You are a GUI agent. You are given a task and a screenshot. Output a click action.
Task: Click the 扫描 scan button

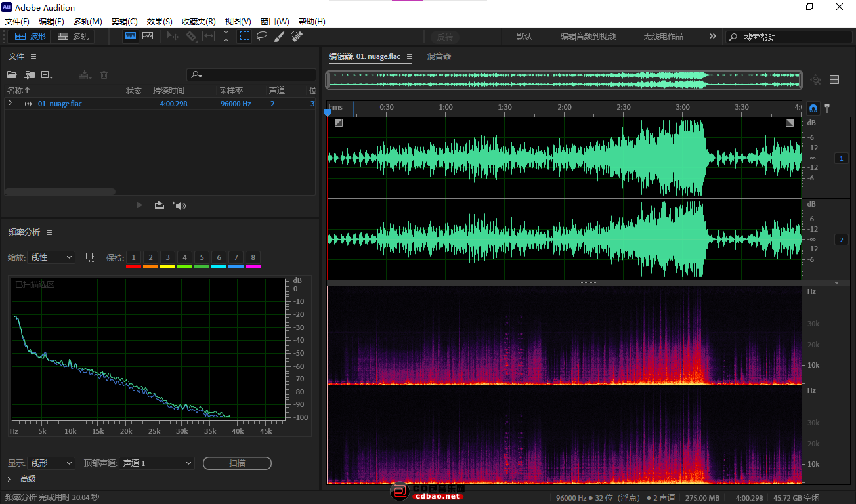coord(237,463)
